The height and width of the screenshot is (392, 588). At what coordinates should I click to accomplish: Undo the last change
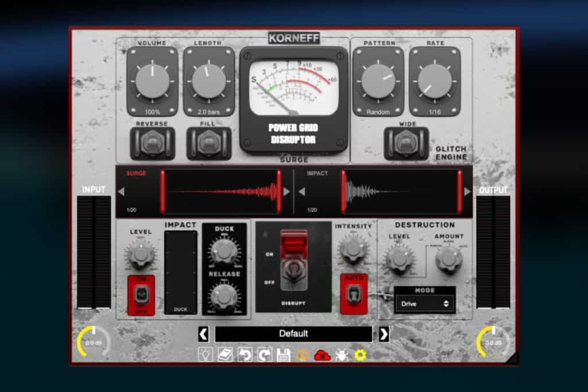(x=245, y=355)
